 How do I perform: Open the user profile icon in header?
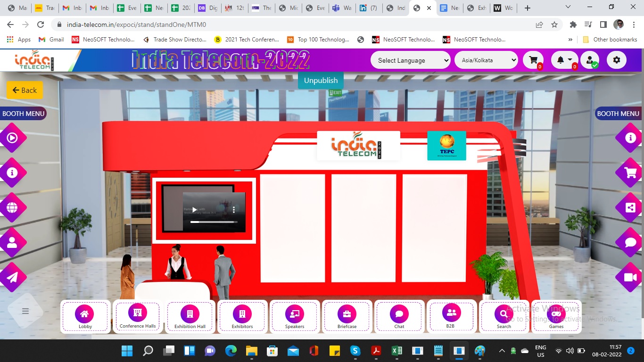pyautogui.click(x=590, y=60)
